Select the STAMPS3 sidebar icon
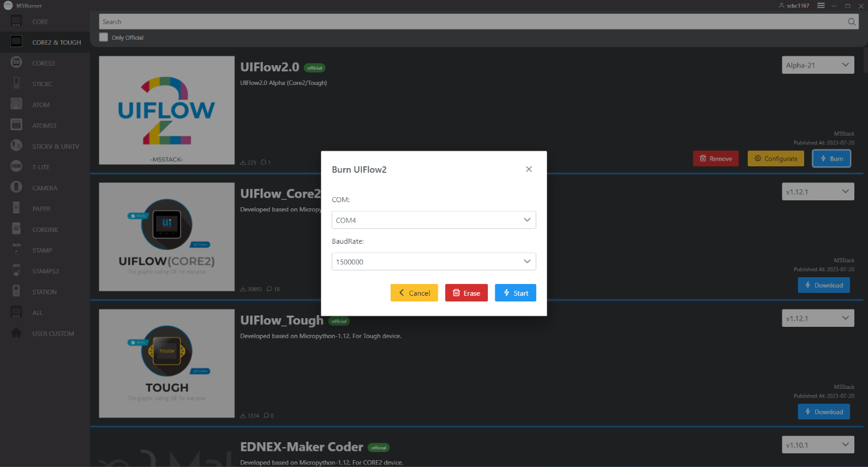The height and width of the screenshot is (467, 868). [15, 270]
